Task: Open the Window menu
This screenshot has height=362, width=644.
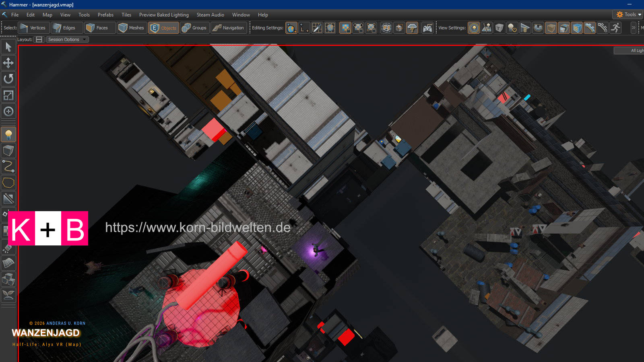Action: [241, 15]
